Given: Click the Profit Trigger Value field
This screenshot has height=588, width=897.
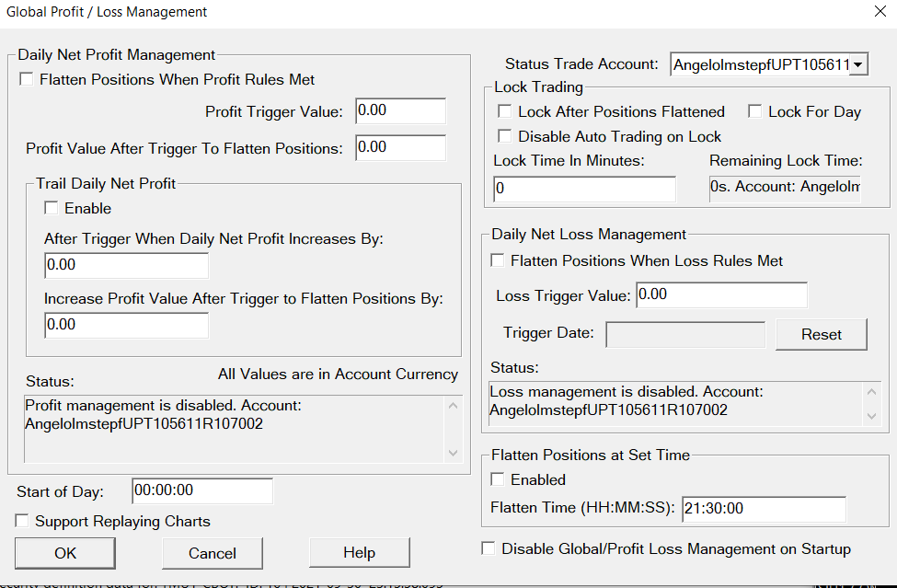Looking at the screenshot, I should click(400, 111).
